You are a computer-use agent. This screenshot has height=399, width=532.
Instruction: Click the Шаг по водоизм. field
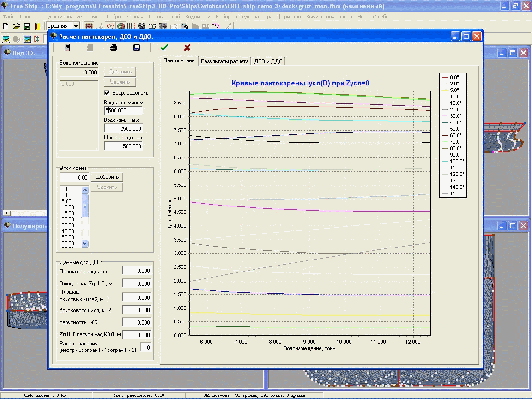tap(123, 146)
